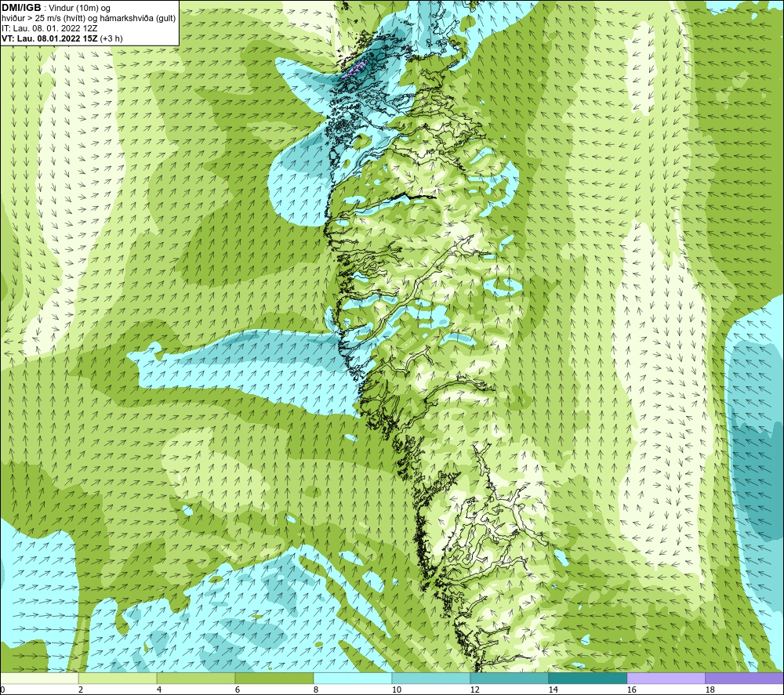The image size is (784, 695).
Task: Click the scale label "8"
Action: [316, 690]
